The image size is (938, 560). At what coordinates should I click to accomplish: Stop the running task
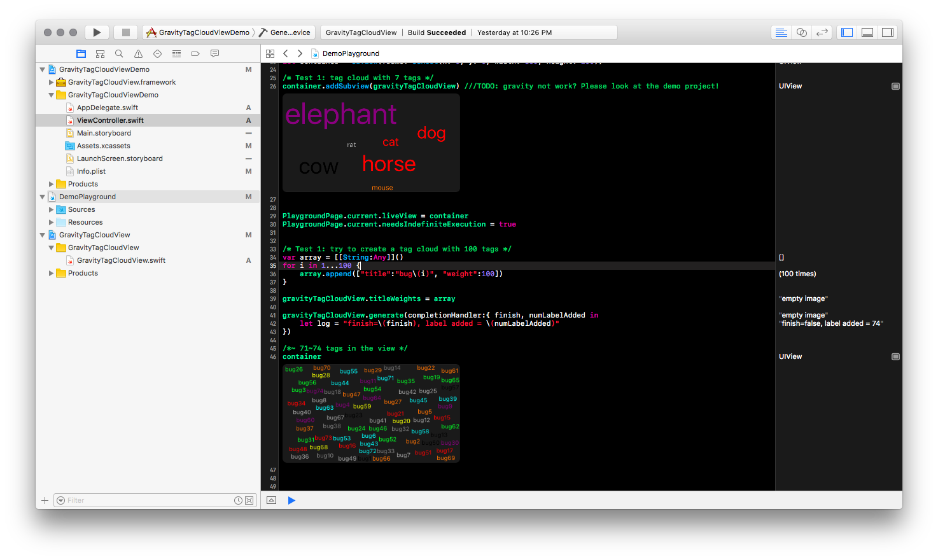(x=126, y=32)
